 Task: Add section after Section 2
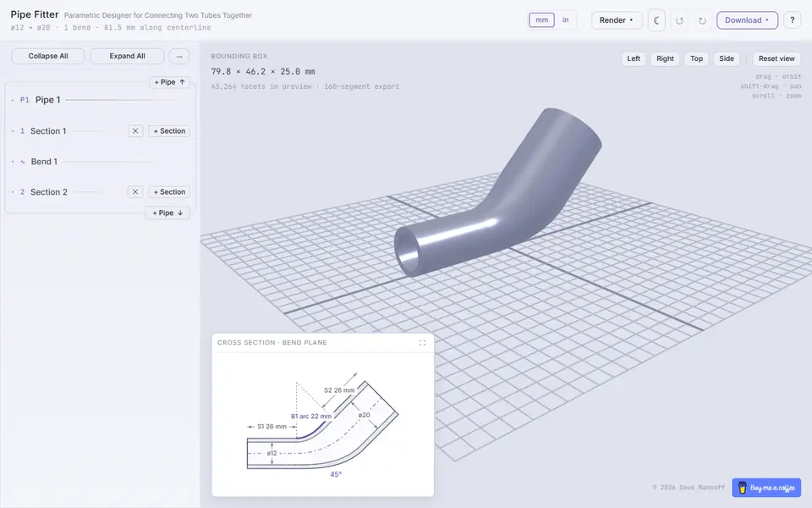[x=169, y=192]
